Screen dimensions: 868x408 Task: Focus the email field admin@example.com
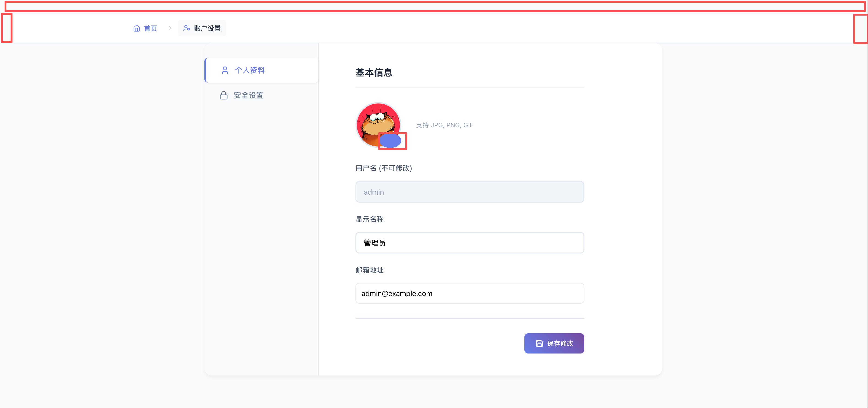pos(469,293)
